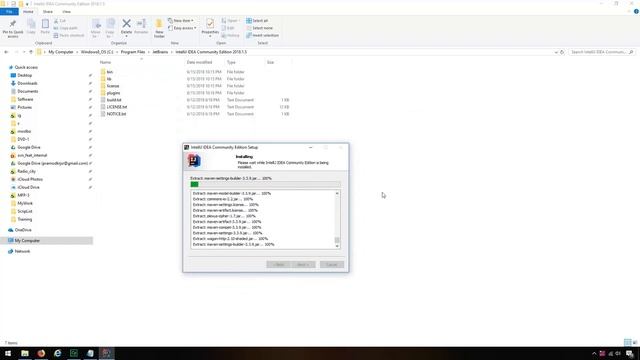Switch to the View ribbon tab
Image resolution: width=640 pixels, height=360 pixels.
[67, 12]
